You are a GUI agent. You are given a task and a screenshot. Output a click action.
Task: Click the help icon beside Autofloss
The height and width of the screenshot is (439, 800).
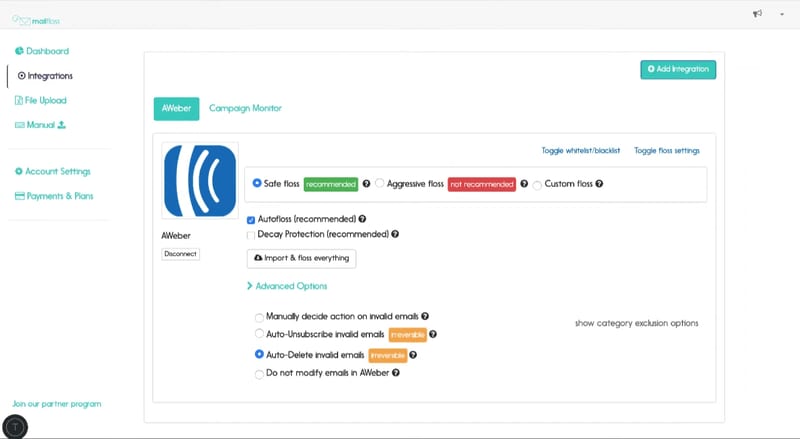coord(362,219)
